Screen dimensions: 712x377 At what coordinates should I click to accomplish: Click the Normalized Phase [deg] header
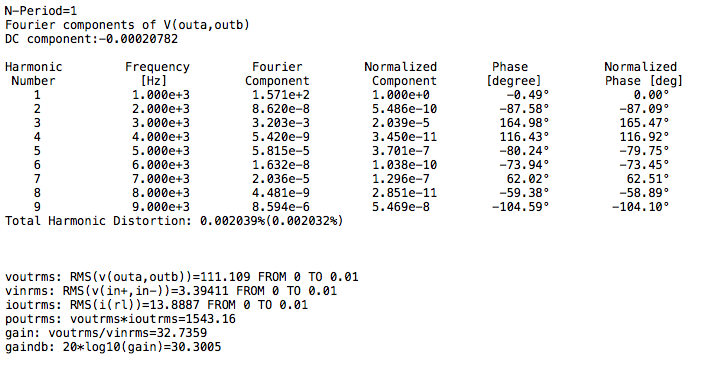coord(643,74)
